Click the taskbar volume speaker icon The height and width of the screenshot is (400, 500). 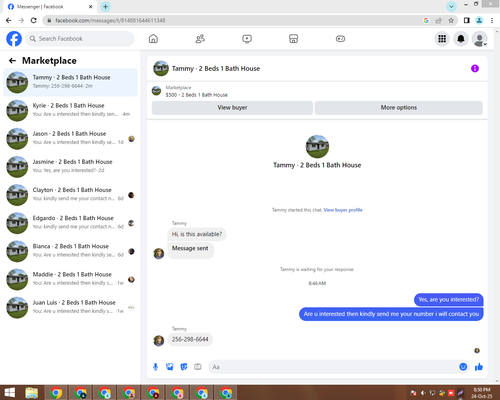[423, 393]
